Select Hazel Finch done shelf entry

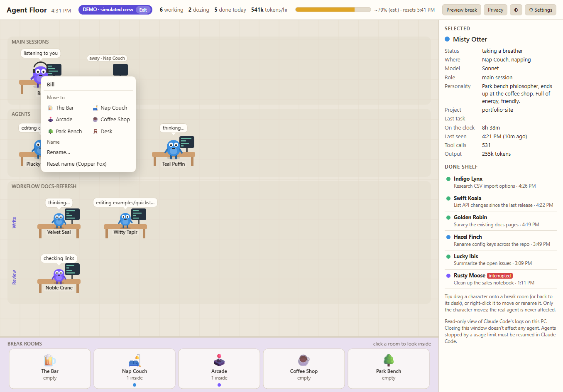tap(501, 240)
